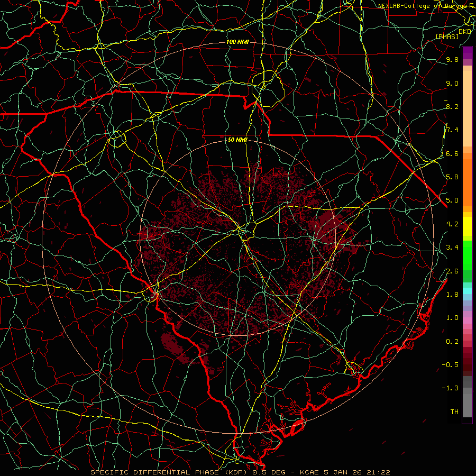
Task: Click the '0.5 DEG' elevation angle text
Action: [269, 472]
